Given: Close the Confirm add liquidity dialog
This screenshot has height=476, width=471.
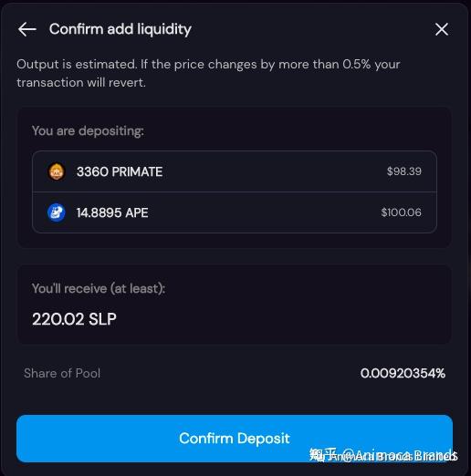Looking at the screenshot, I should [x=442, y=29].
